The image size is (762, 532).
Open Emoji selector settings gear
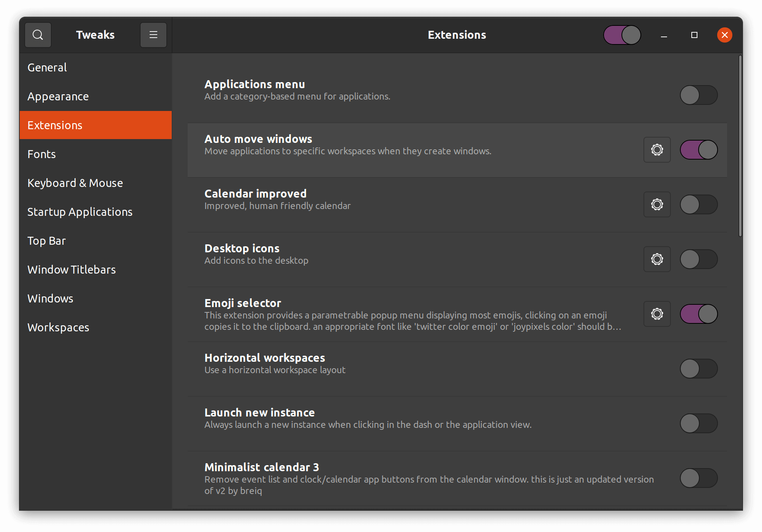657,314
